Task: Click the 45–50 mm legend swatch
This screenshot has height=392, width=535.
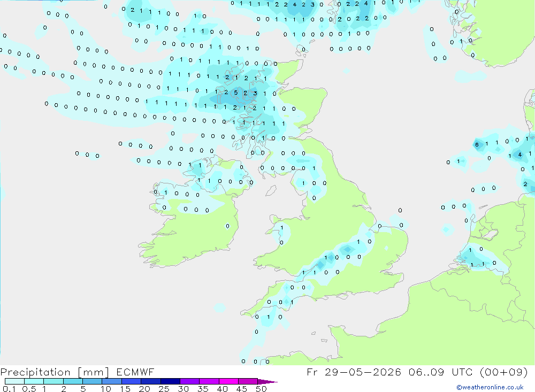Action: (x=248, y=381)
